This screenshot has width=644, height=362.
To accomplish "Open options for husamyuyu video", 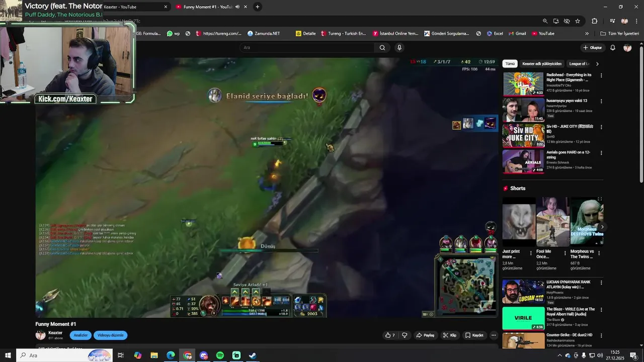I will click(601, 101).
